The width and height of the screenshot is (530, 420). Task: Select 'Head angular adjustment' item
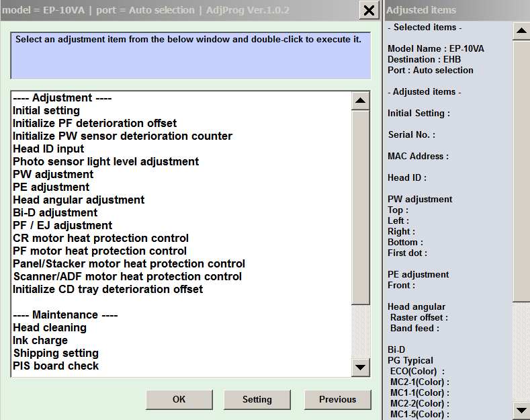pyautogui.click(x=79, y=200)
